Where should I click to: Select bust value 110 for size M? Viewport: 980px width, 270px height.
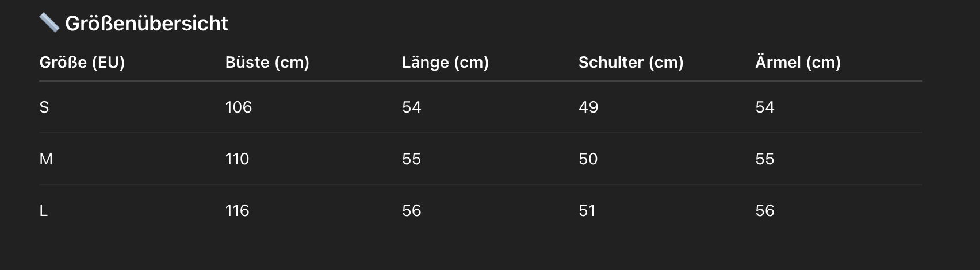tap(237, 159)
